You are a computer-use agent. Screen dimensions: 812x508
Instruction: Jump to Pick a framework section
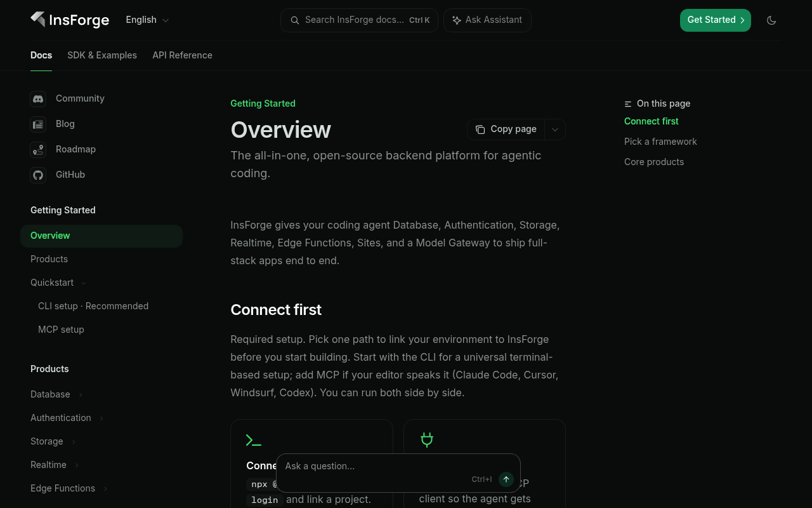point(660,142)
